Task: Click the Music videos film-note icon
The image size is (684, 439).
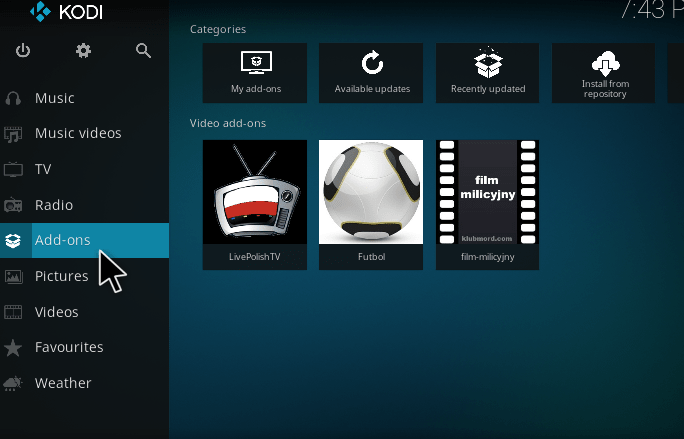Action: tap(13, 134)
